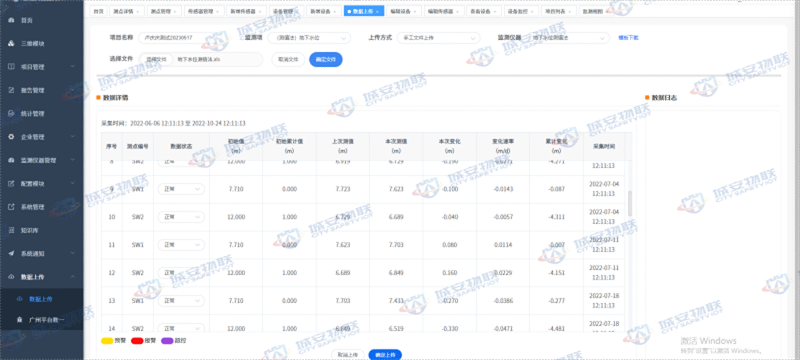Viewport: 800px width, 360px height.
Task: Open the 数据状态 dropdown in row 12
Action: (181, 273)
